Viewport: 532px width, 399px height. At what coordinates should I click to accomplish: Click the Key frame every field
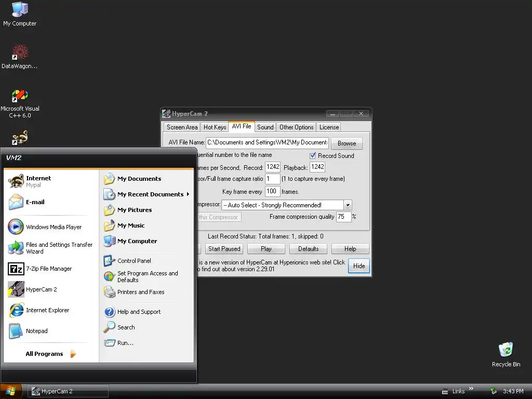point(273,191)
